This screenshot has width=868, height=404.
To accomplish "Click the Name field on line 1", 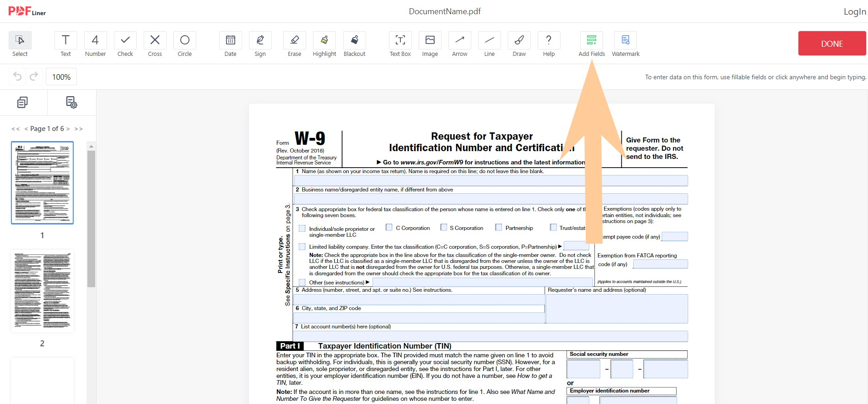I will (491, 180).
